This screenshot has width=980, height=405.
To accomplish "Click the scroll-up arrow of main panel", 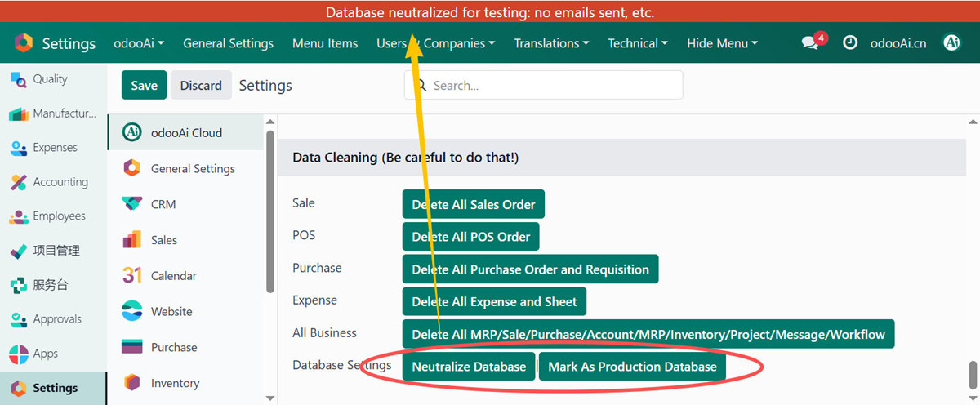I will tap(972, 121).
